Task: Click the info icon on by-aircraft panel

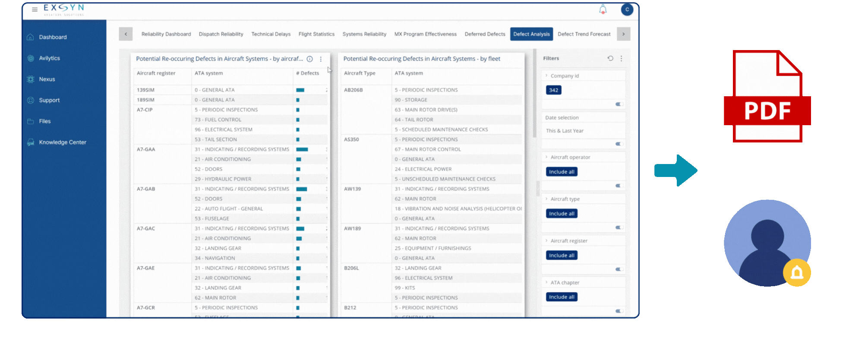Action: pos(309,59)
